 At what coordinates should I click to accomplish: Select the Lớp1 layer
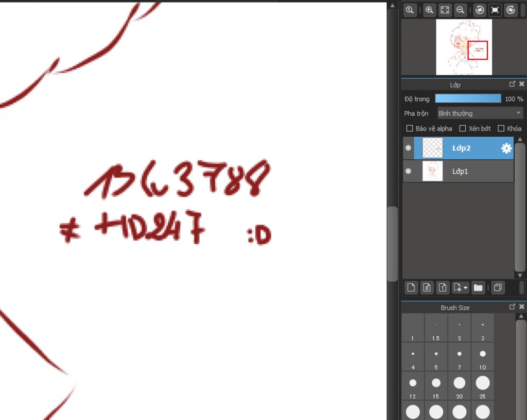click(459, 171)
